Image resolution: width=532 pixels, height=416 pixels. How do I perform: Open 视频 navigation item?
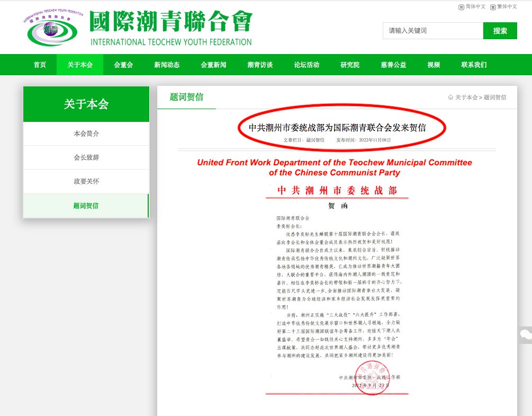[x=434, y=65]
